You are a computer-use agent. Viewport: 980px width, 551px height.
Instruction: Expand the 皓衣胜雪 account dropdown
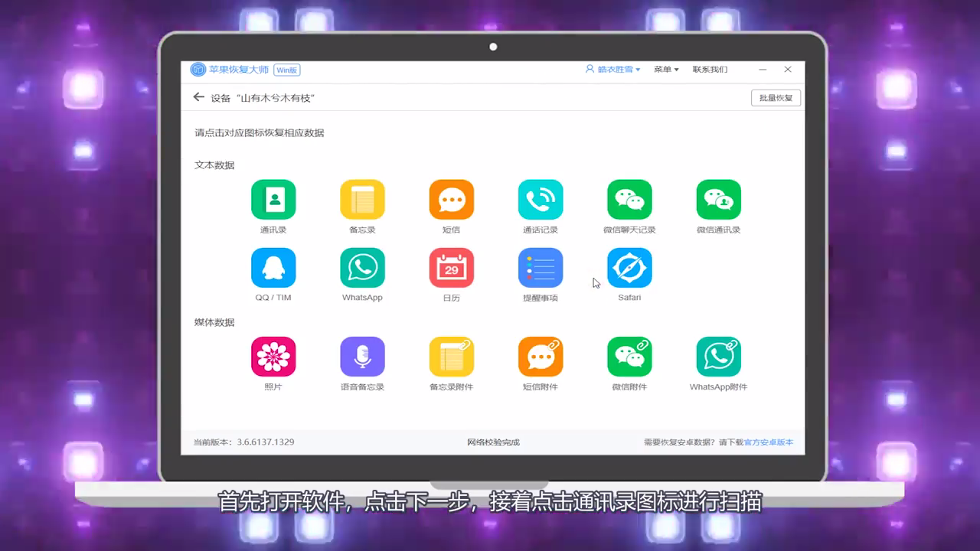pos(612,69)
